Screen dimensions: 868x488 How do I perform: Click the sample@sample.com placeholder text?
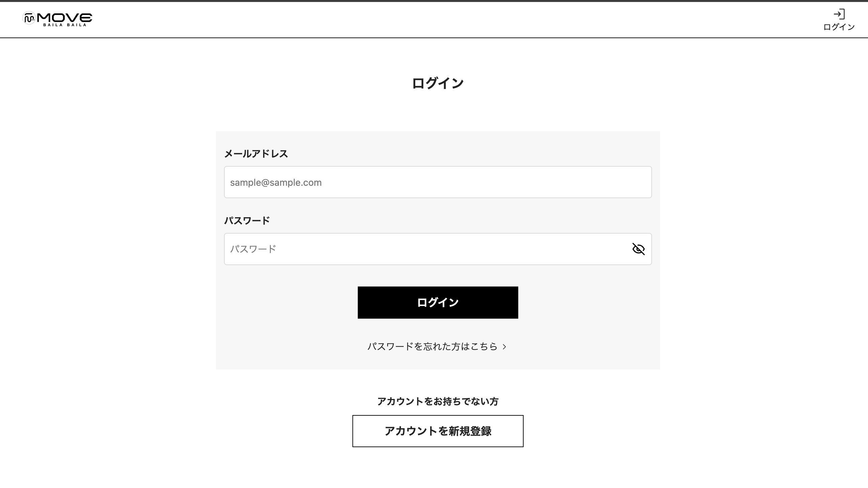[276, 182]
